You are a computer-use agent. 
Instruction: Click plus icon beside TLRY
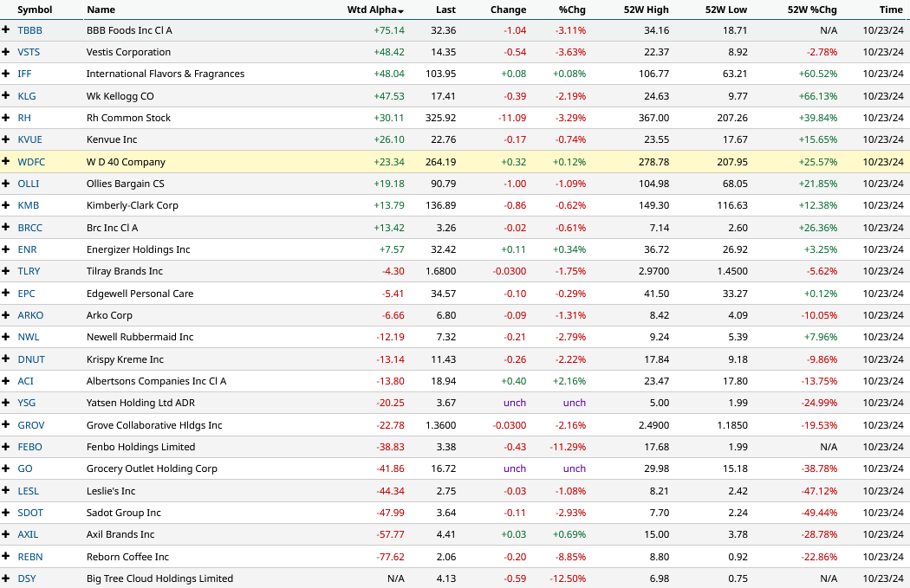6,271
